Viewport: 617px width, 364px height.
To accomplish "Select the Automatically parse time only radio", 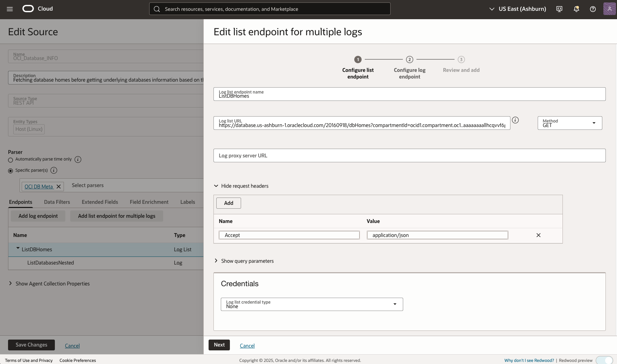I will point(10,160).
